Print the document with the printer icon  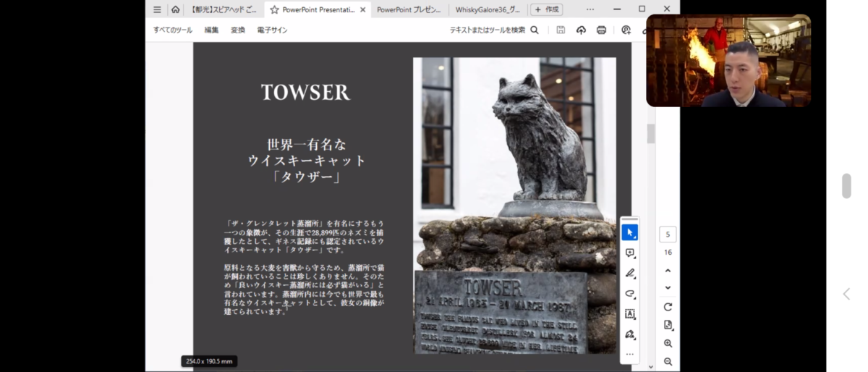point(601,30)
